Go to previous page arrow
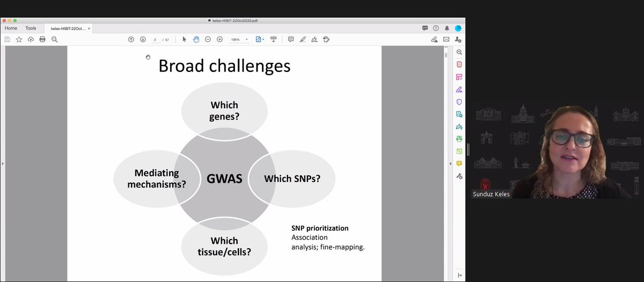The width and height of the screenshot is (644, 282). (131, 39)
